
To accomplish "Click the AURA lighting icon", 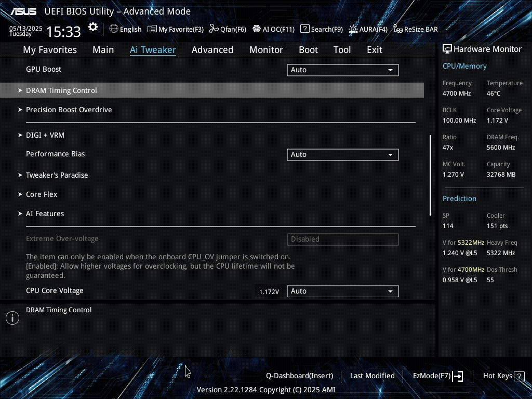I will click(353, 29).
